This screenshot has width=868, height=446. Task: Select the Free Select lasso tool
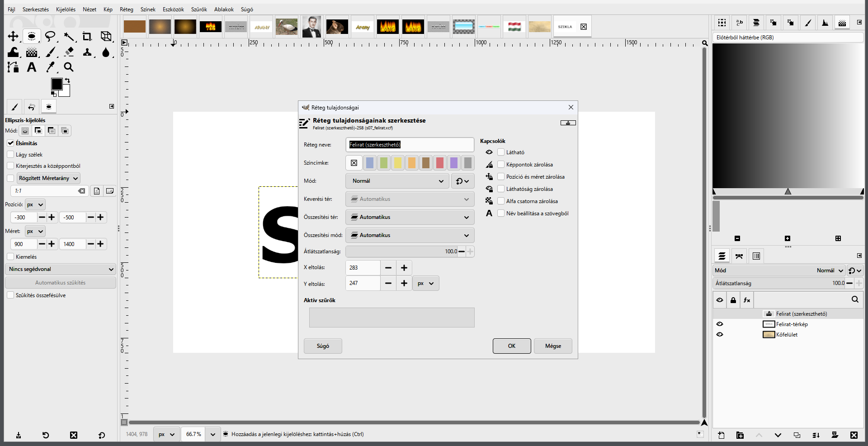coord(50,37)
